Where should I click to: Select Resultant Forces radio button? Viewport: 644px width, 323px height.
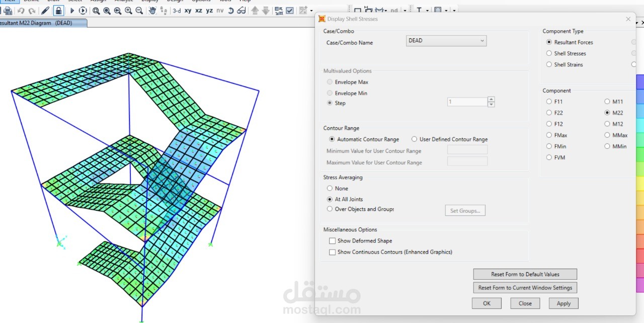click(549, 42)
